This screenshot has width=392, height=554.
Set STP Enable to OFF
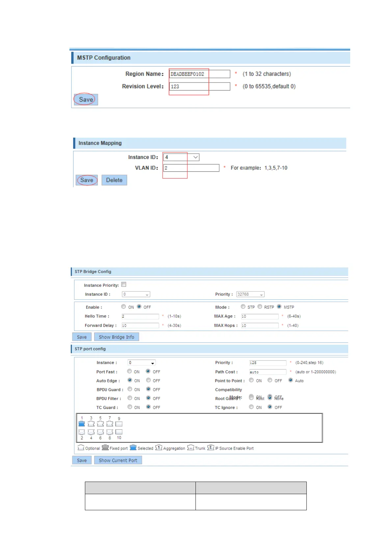[139, 307]
